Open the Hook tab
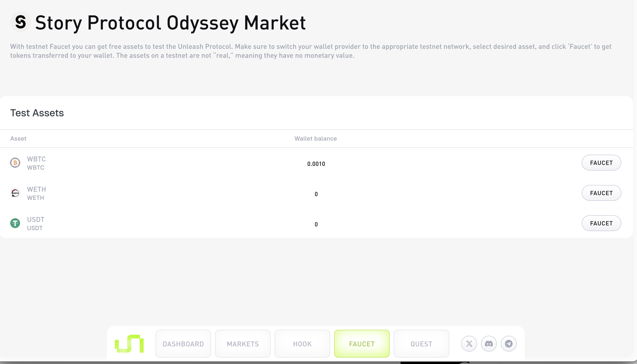The height and width of the screenshot is (364, 637). pyautogui.click(x=302, y=344)
